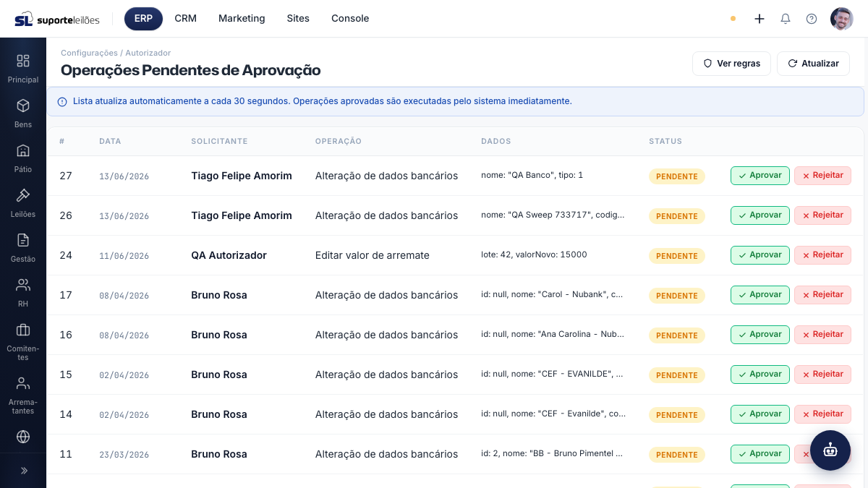Click data 'nome: "QA Banco", tipo: 1'
This screenshot has width=868, height=488.
[532, 175]
